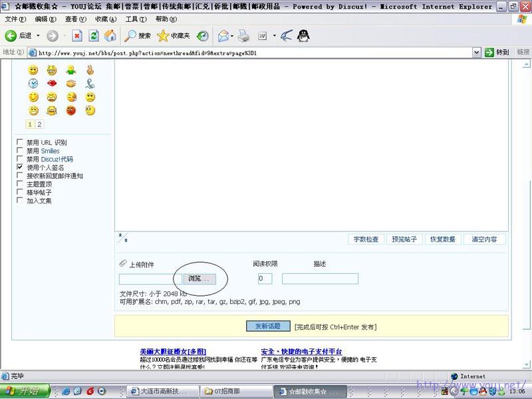Open the 工具(T) menu

coord(136,19)
